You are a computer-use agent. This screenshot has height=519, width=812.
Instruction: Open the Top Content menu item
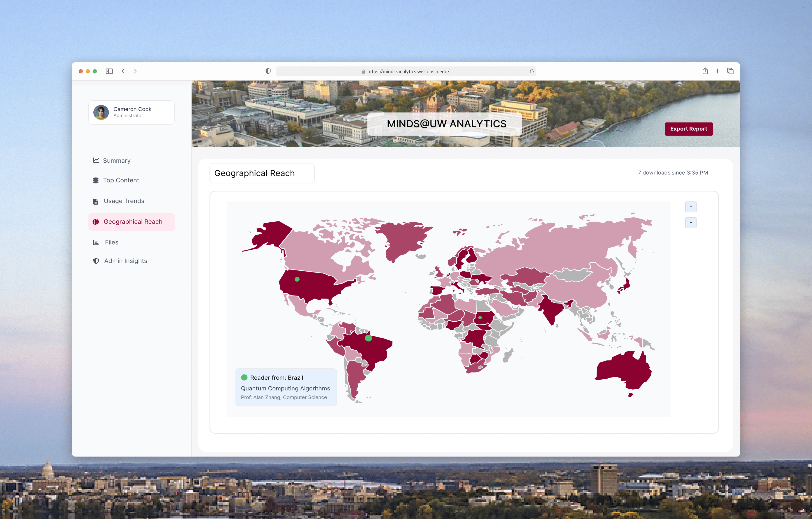[121, 180]
